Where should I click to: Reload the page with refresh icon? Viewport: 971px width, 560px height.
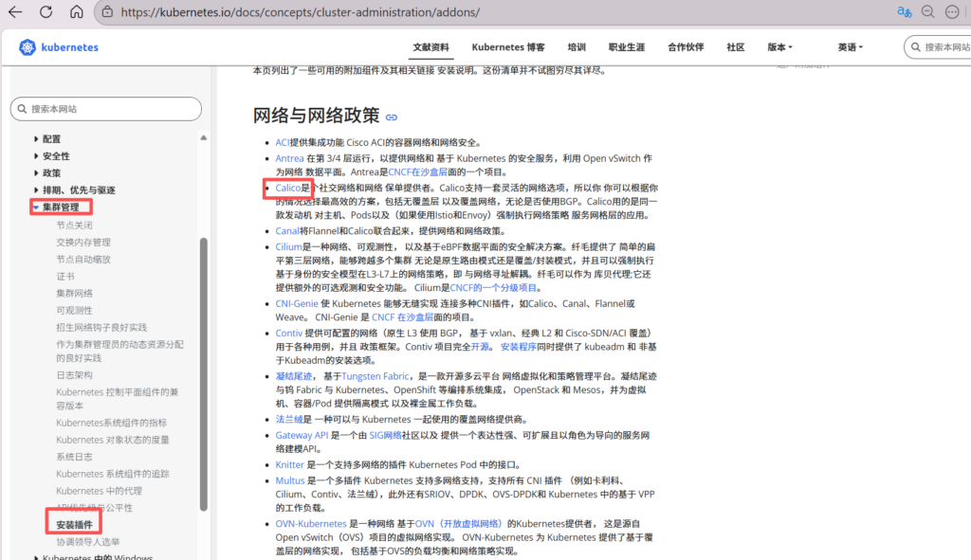coord(46,12)
